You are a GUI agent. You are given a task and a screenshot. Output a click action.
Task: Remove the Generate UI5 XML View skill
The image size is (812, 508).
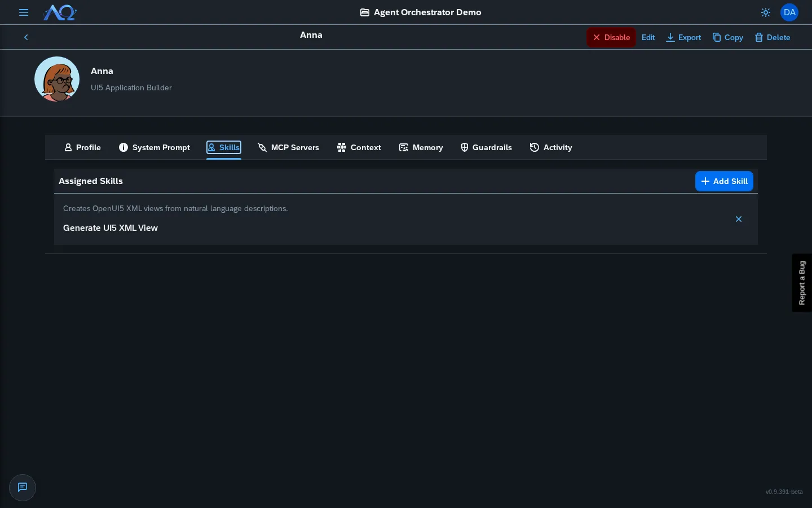click(x=739, y=219)
